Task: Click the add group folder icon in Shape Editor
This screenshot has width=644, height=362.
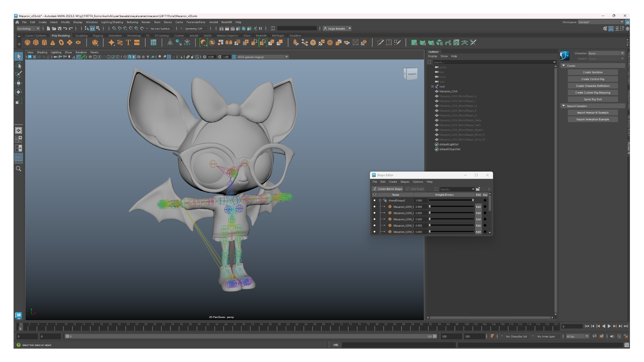Action: pos(478,189)
